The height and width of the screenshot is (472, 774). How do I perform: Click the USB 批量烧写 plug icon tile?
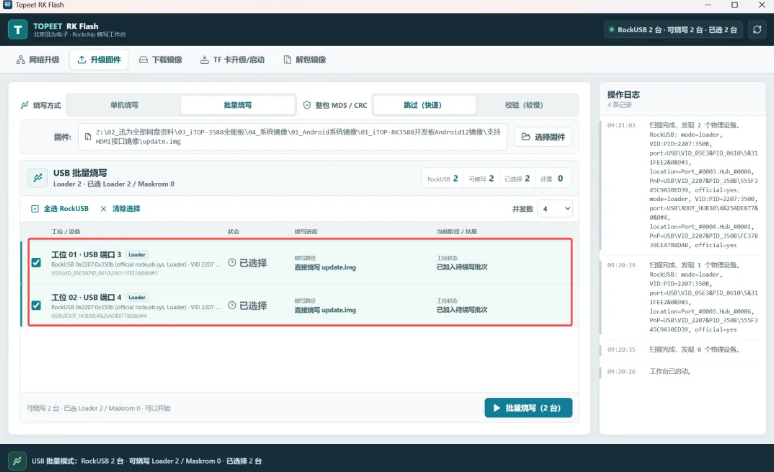point(38,178)
